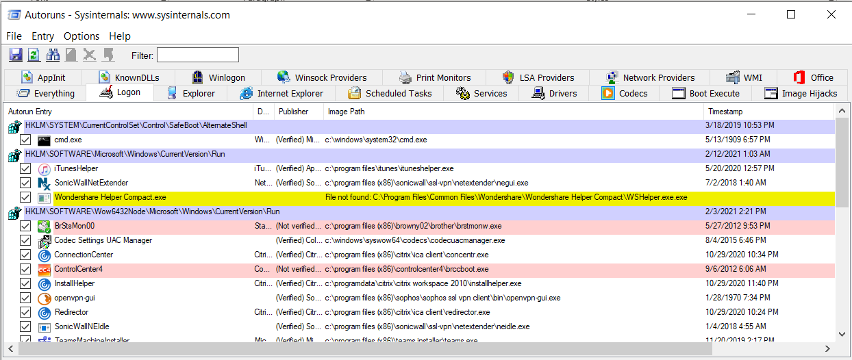Open the Options menu
852x360 pixels.
(82, 36)
